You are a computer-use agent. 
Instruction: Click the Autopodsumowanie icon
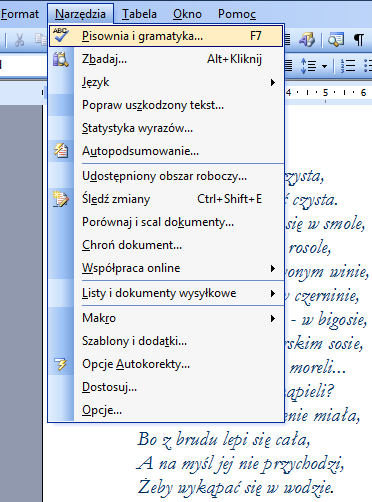coord(61,151)
